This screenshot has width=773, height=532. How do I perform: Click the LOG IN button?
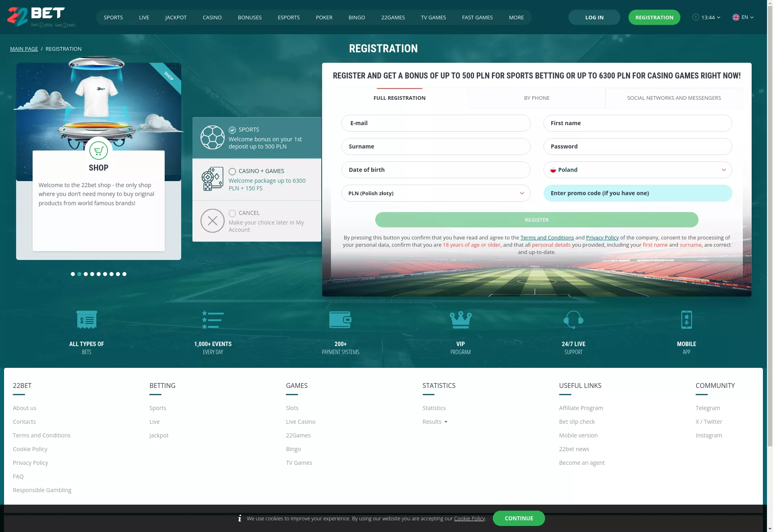(x=594, y=17)
